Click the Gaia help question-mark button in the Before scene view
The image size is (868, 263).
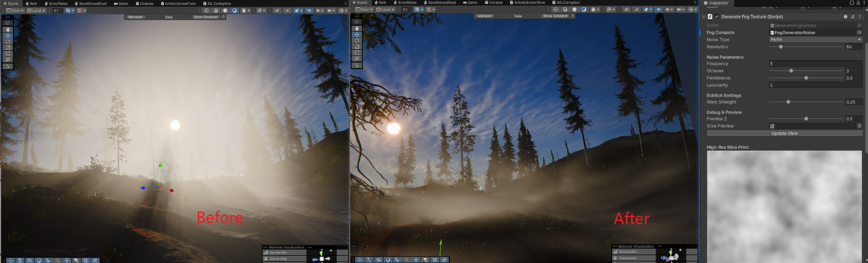pos(223,17)
